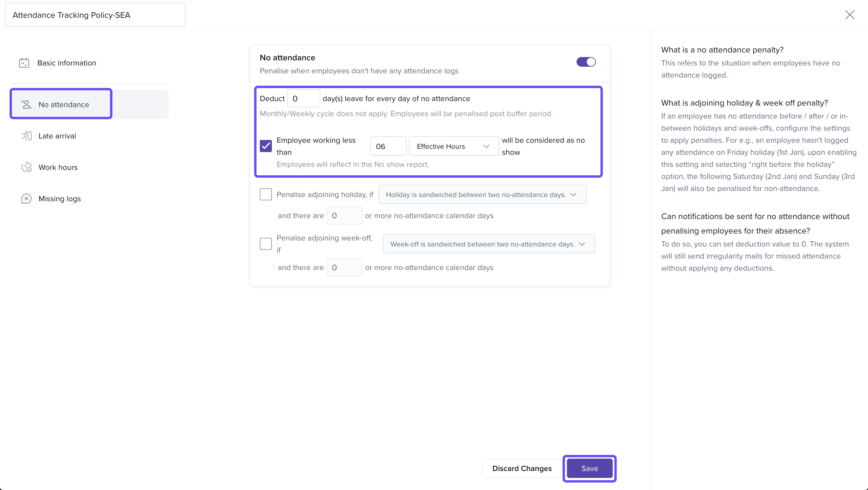Screen dimensions: 868x490
Task: Click chevron arrow in Week-off sandwiched dropdown
Action: click(582, 244)
